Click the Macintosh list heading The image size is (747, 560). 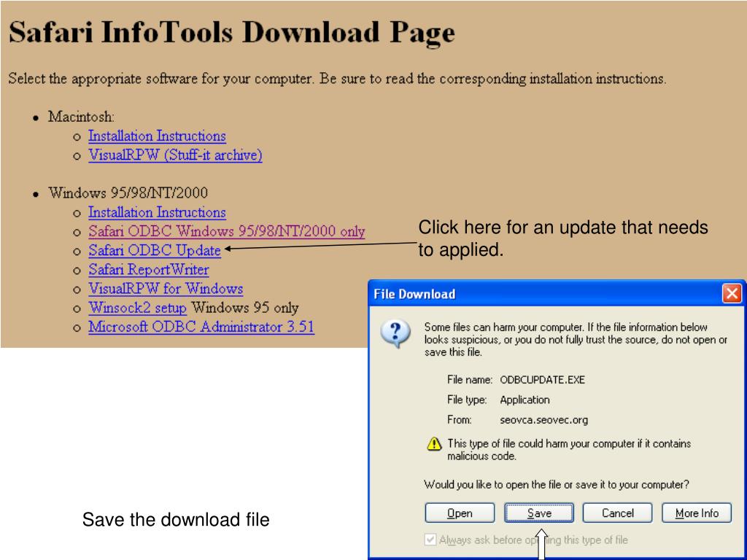pos(81,117)
